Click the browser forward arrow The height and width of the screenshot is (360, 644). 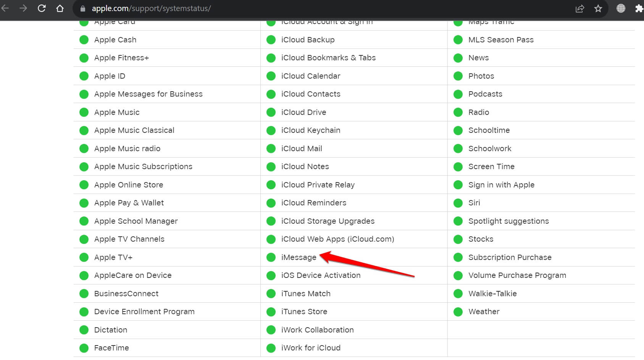[23, 8]
